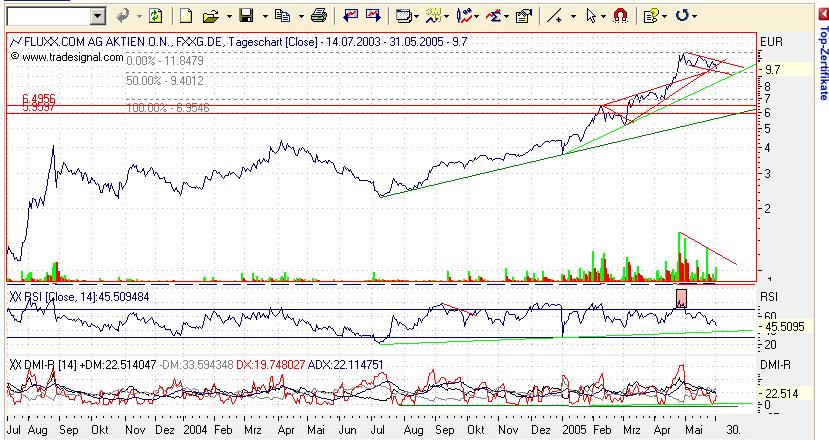Click the lightbulb tips icon

(x=650, y=16)
